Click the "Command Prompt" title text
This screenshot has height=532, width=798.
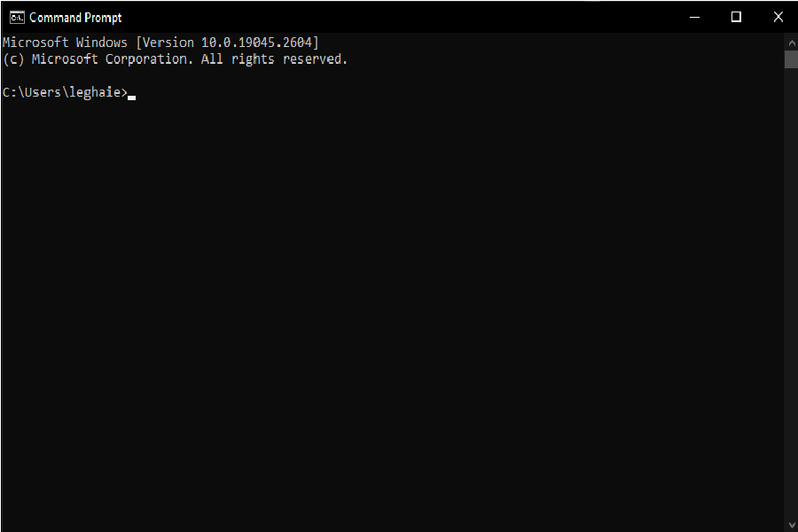pyautogui.click(x=75, y=18)
